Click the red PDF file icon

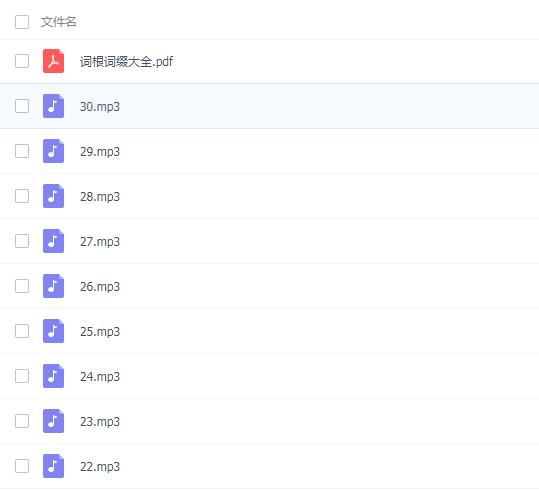(x=53, y=61)
